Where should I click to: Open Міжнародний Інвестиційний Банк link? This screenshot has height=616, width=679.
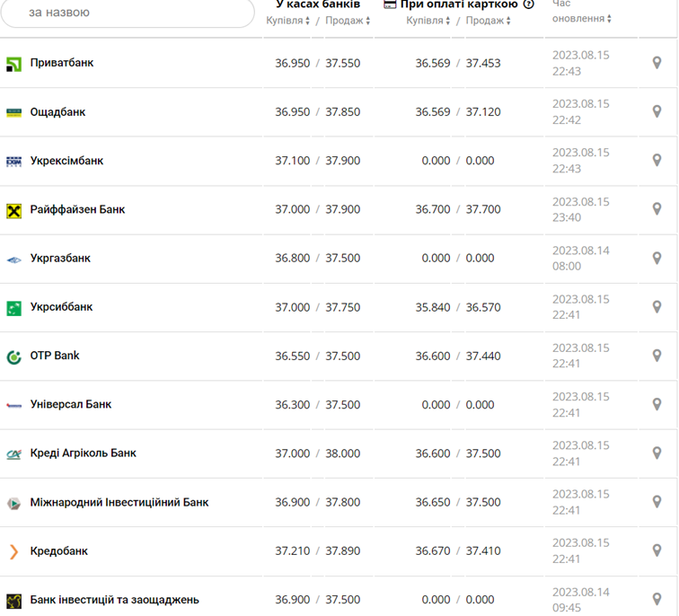click(x=119, y=502)
